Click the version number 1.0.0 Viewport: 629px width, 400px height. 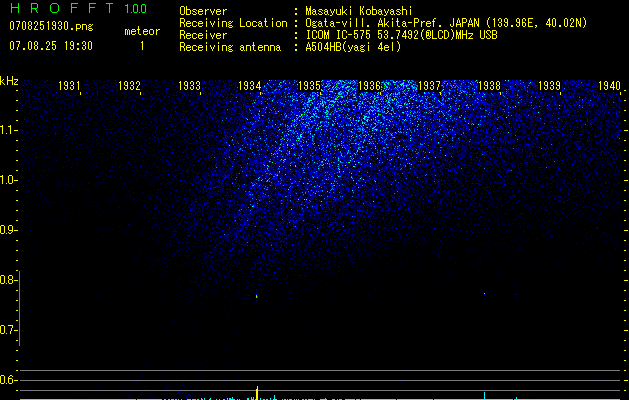click(x=135, y=8)
